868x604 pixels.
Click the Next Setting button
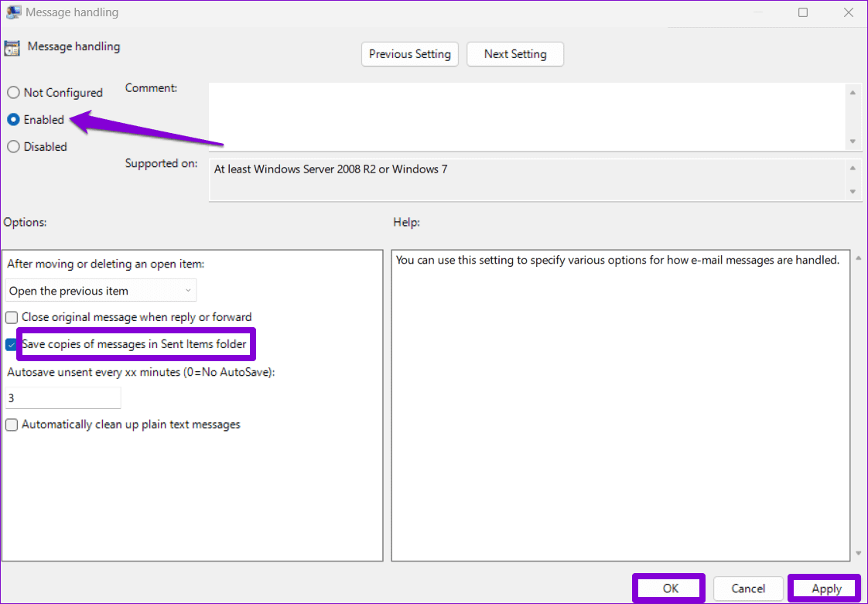(514, 54)
